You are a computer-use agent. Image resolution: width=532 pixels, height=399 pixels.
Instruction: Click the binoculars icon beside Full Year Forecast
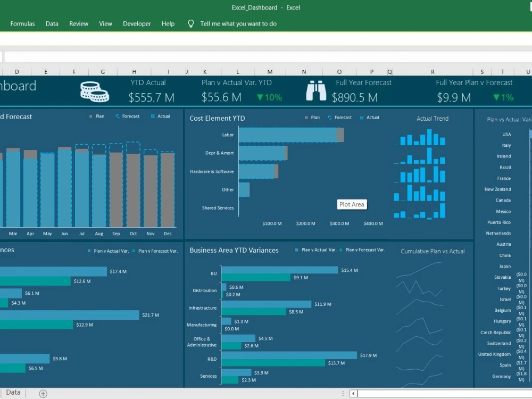(316, 90)
